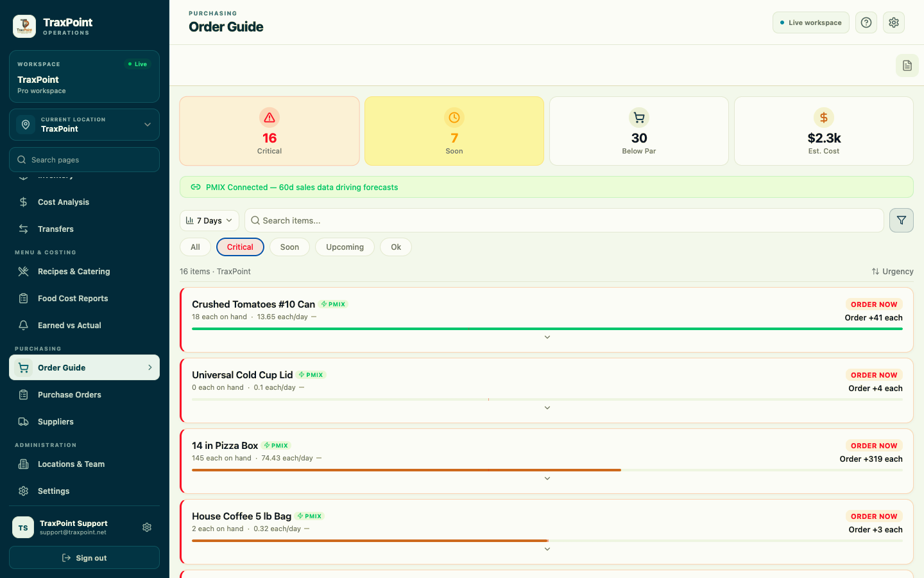Expand the Universal Cold Cup Lid row
924x578 pixels.
coord(547,408)
